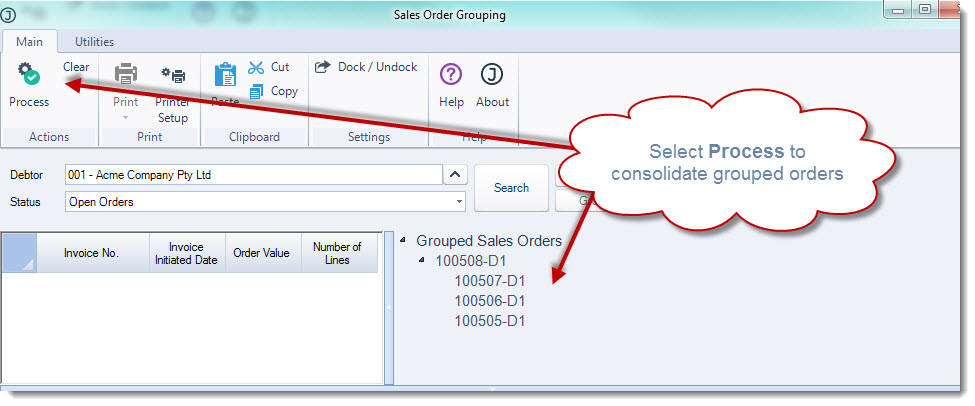975x406 pixels.
Task: Open Help via question mark icon
Action: [451, 75]
